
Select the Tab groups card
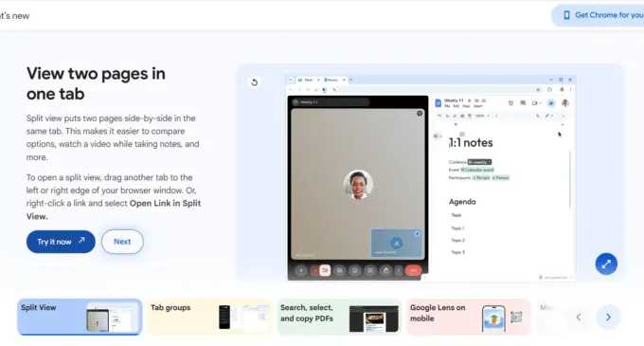(209, 317)
